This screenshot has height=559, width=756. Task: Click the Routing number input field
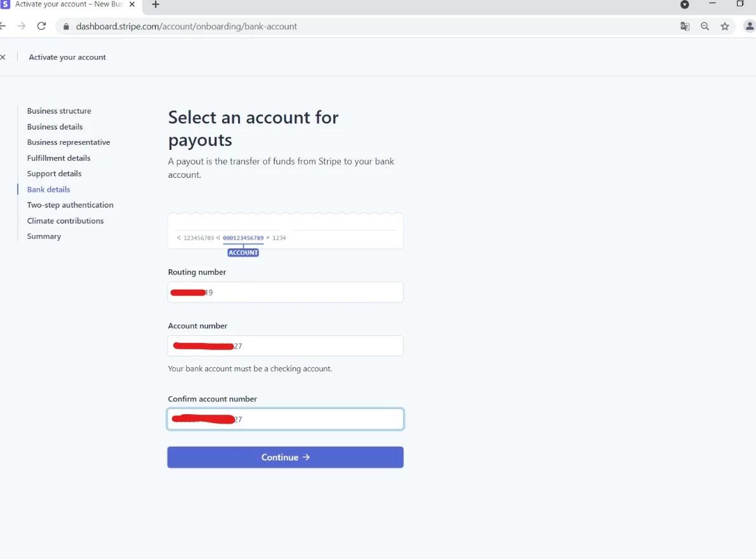point(305,292)
